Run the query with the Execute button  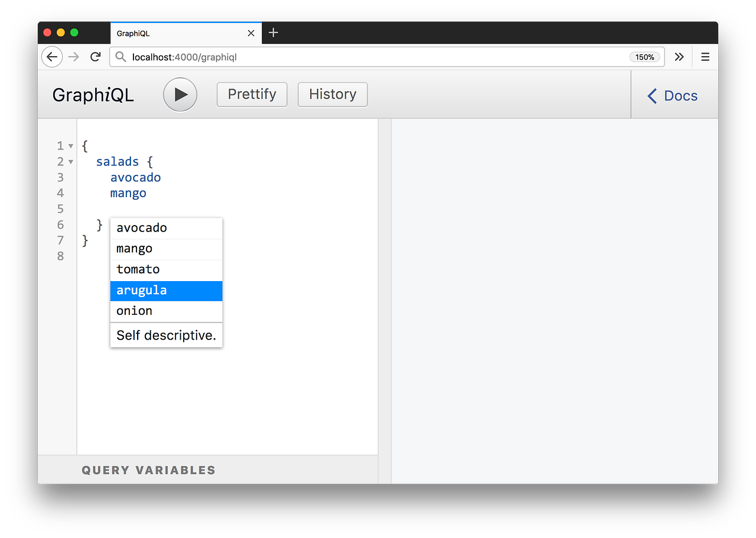180,94
